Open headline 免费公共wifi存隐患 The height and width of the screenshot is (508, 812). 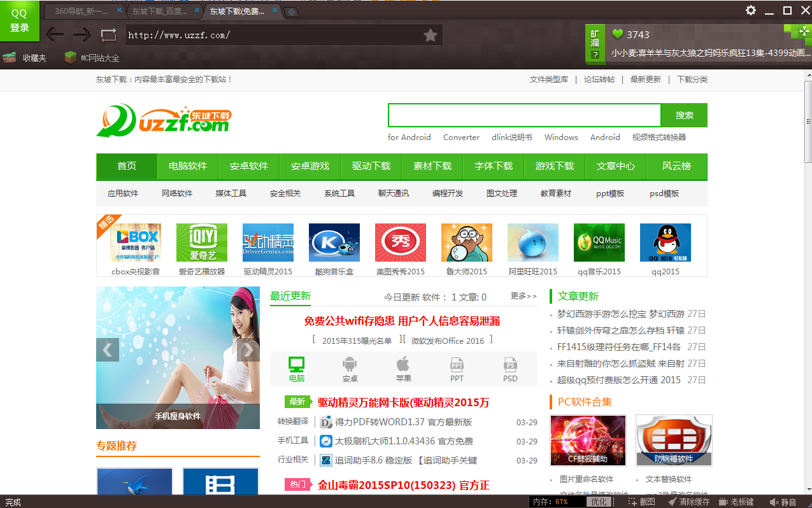pos(402,320)
